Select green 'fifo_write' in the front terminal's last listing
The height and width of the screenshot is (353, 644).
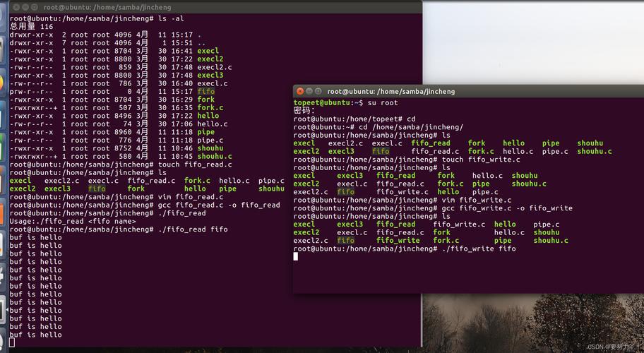pyautogui.click(x=398, y=241)
